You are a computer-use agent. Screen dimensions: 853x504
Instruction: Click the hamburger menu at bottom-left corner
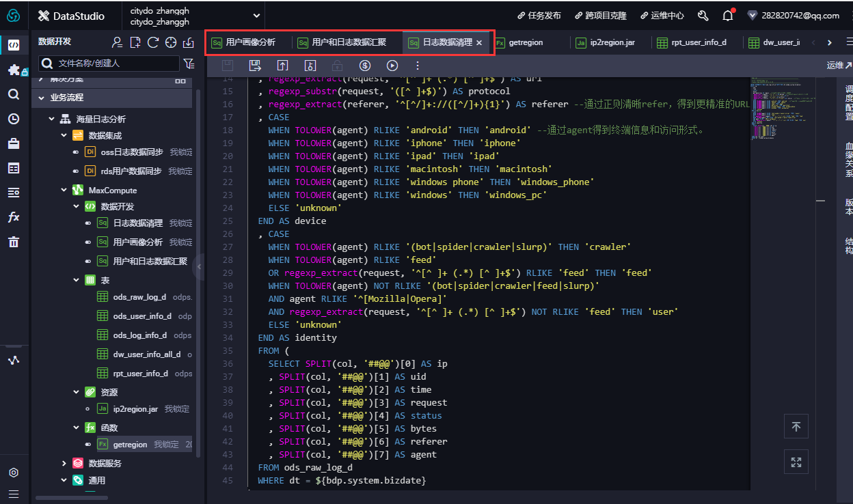coord(14,494)
